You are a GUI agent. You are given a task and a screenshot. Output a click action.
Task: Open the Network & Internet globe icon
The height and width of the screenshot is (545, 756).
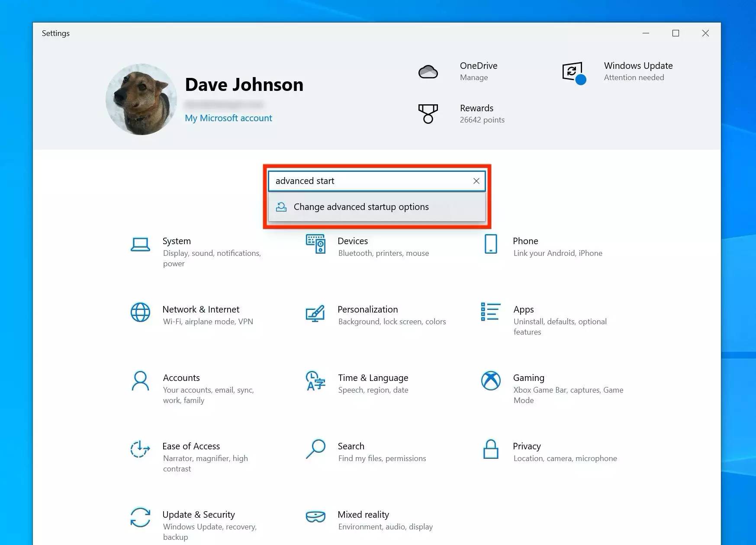(140, 313)
